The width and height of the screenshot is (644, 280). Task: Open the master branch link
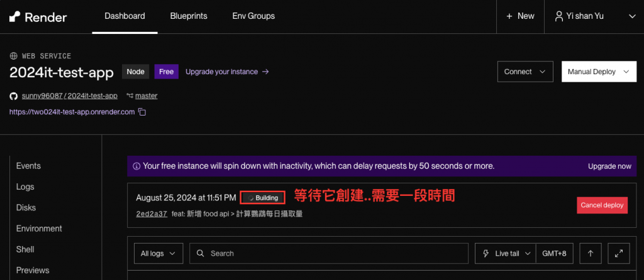(x=146, y=96)
